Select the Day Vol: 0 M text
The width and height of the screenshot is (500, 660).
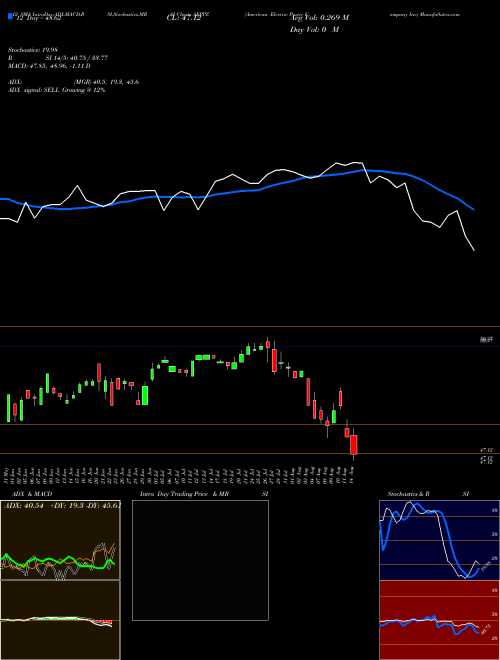[314, 29]
